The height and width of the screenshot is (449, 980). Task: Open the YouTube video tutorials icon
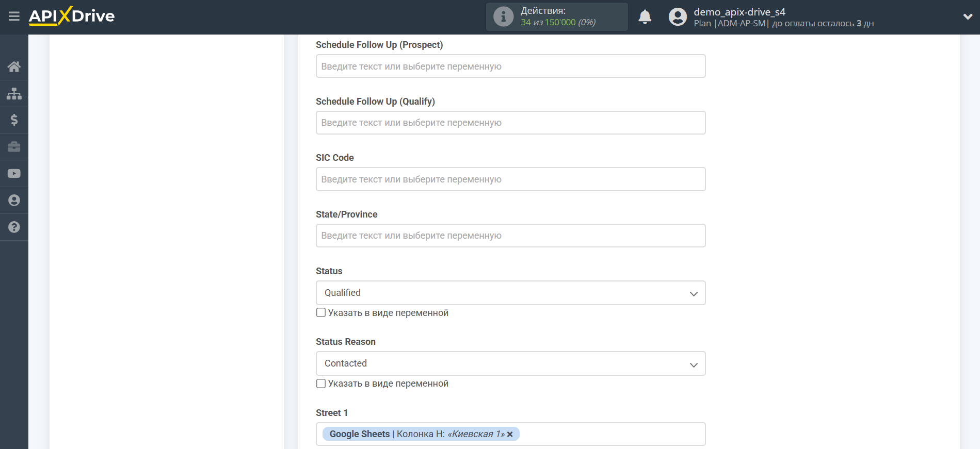pos(14,174)
